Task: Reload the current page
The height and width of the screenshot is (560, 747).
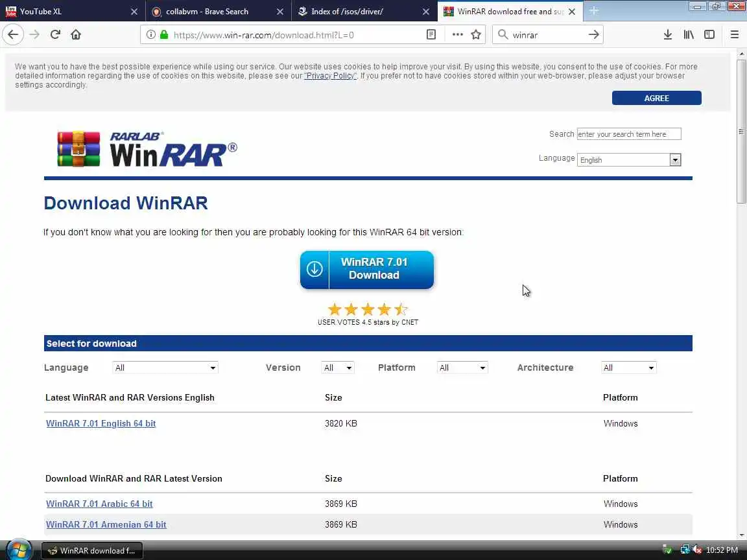Action: (x=55, y=35)
